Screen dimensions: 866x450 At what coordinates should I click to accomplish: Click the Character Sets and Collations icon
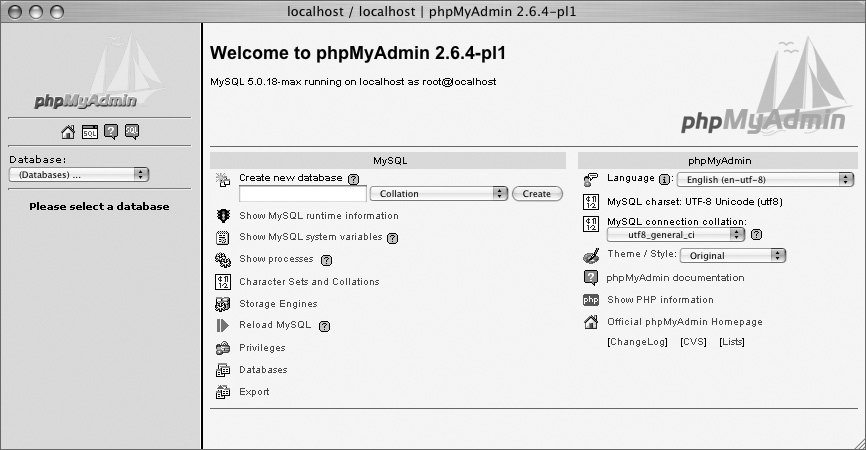(223, 282)
